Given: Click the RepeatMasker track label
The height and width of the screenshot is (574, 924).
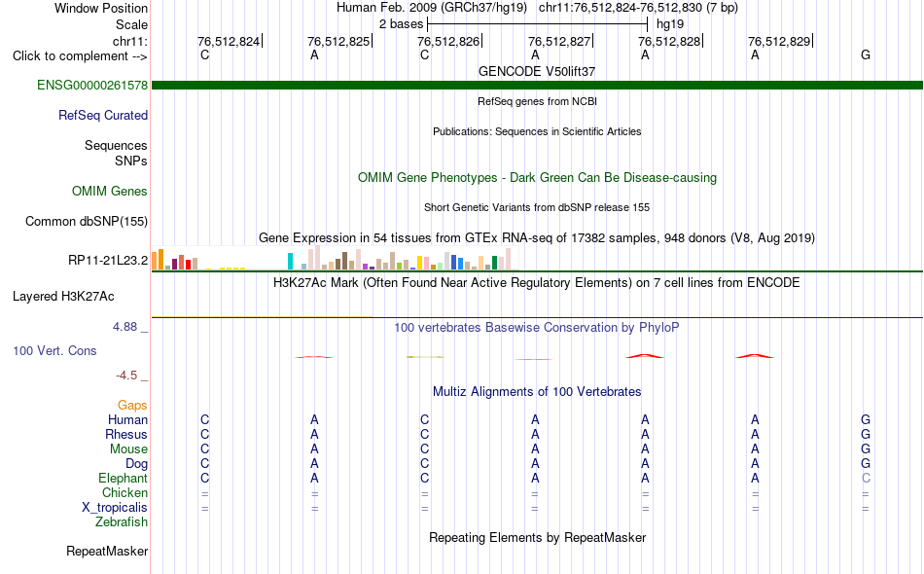Looking at the screenshot, I should click(107, 551).
